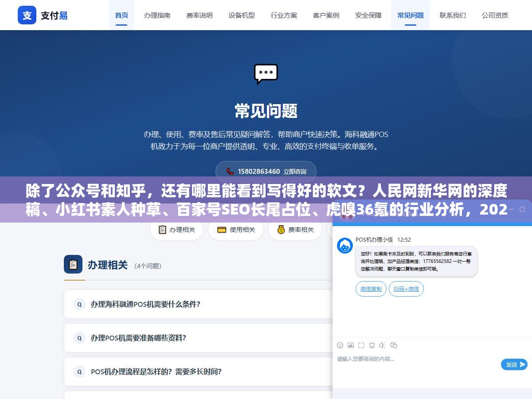Click the 15802863460 立即咨询 phone button
This screenshot has width=532, height=399.
click(x=266, y=172)
